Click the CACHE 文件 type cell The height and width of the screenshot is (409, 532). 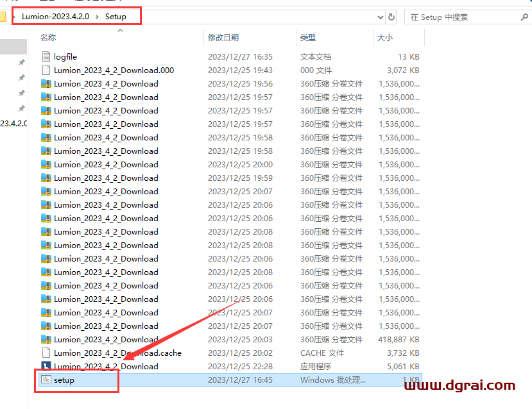click(x=322, y=353)
